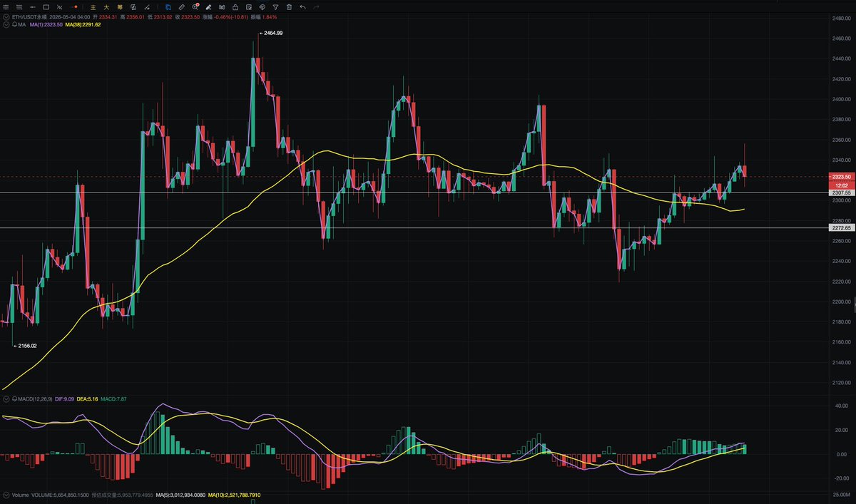Open the funnel filter icon
Viewport: 856px width, 504px height.
(275, 6)
